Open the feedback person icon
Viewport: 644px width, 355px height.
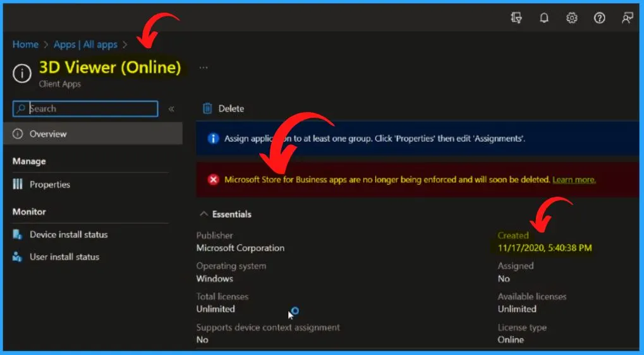pyautogui.click(x=627, y=18)
